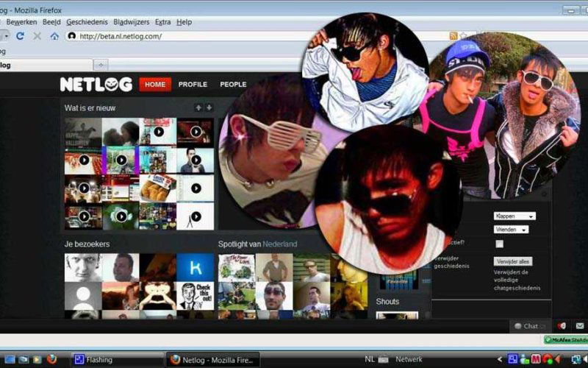The image size is (588, 368).
Task: Click the red notification icon beside Chat
Action: (x=562, y=325)
